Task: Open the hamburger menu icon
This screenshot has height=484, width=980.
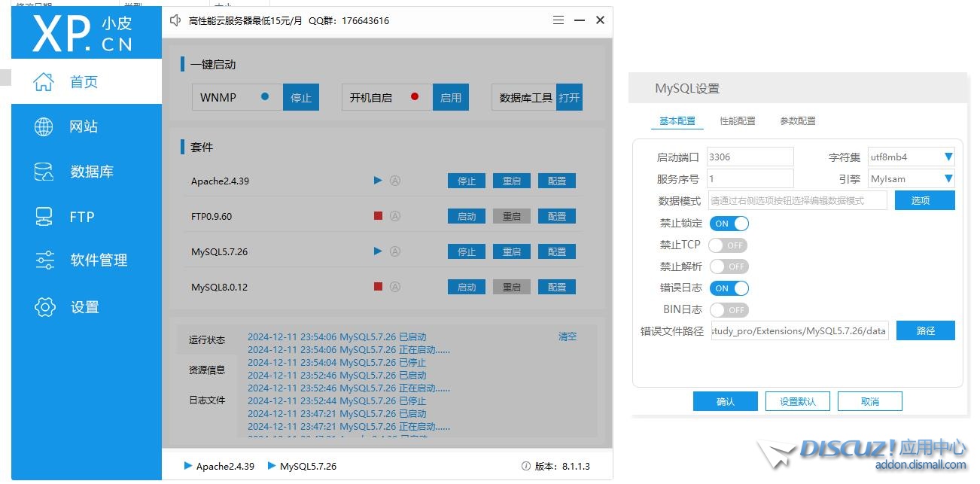Action: point(558,20)
